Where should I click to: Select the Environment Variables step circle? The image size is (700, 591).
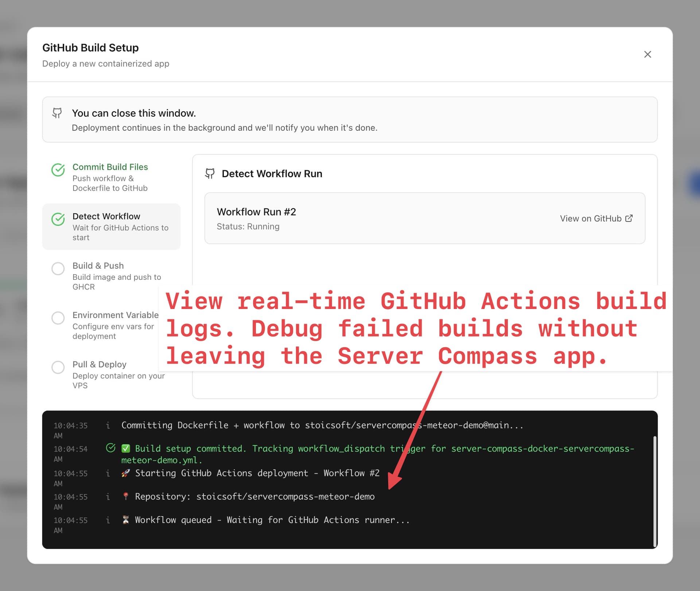[x=58, y=318]
